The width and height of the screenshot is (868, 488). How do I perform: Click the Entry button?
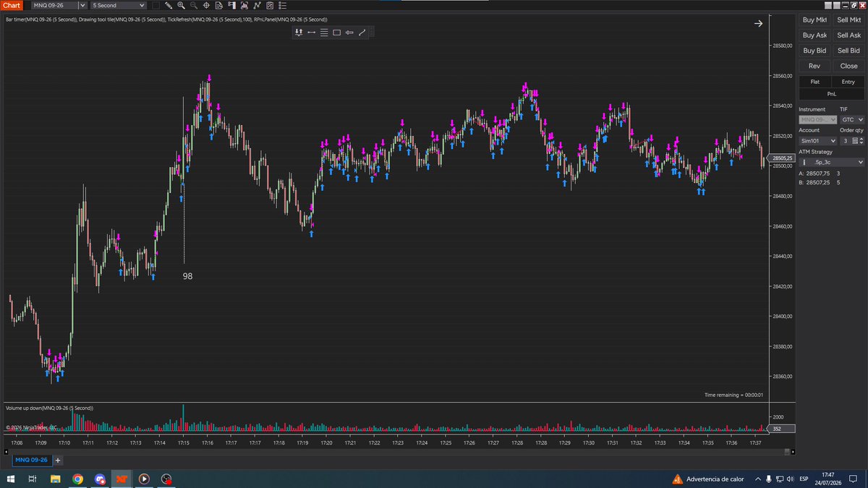click(x=848, y=82)
